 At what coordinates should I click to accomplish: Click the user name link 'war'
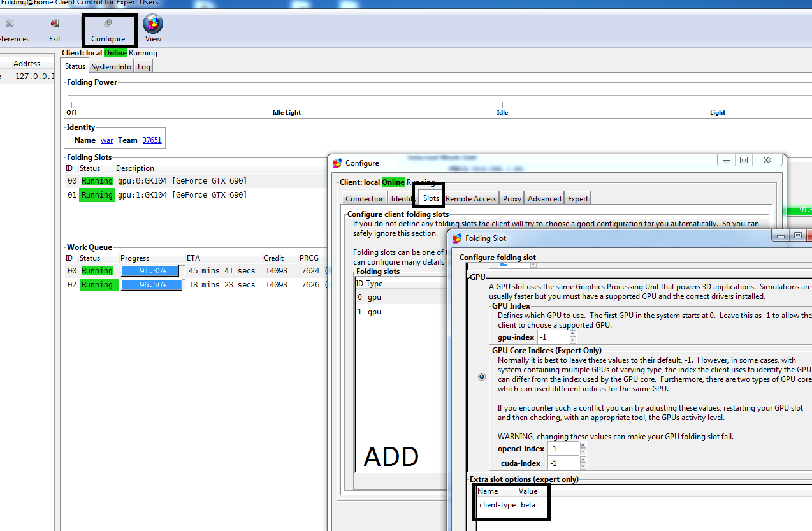(x=106, y=140)
